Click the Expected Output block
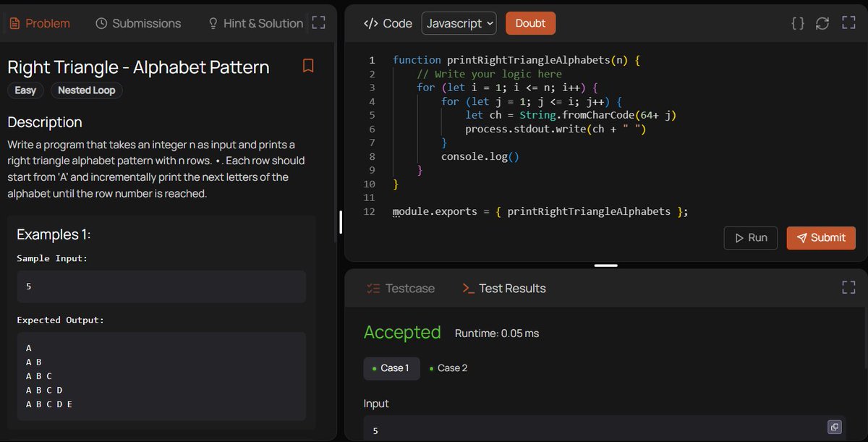 161,376
